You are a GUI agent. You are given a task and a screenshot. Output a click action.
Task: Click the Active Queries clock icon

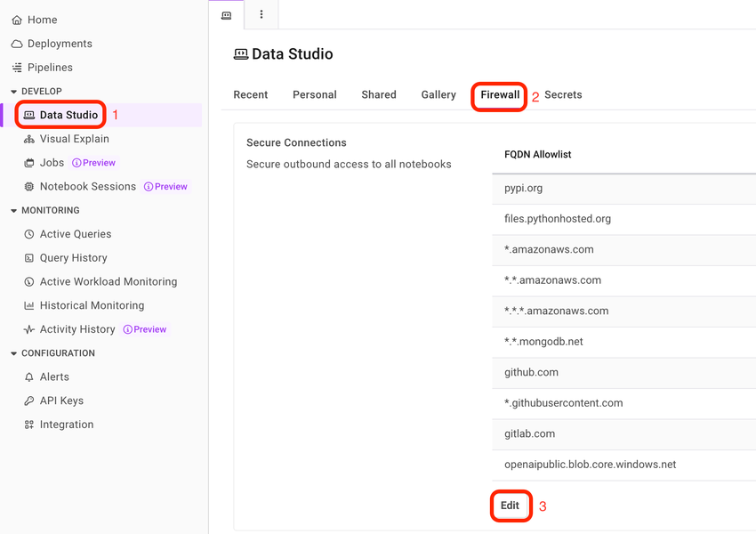coord(29,234)
